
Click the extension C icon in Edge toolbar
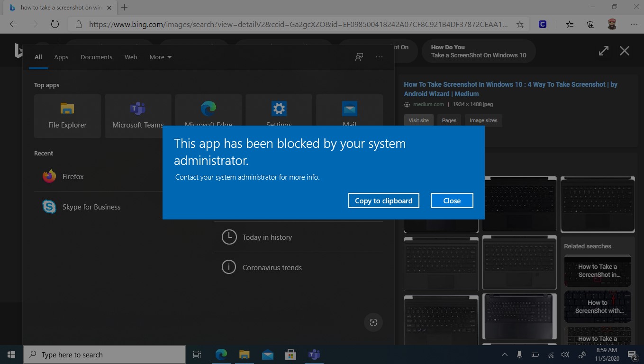pos(543,24)
